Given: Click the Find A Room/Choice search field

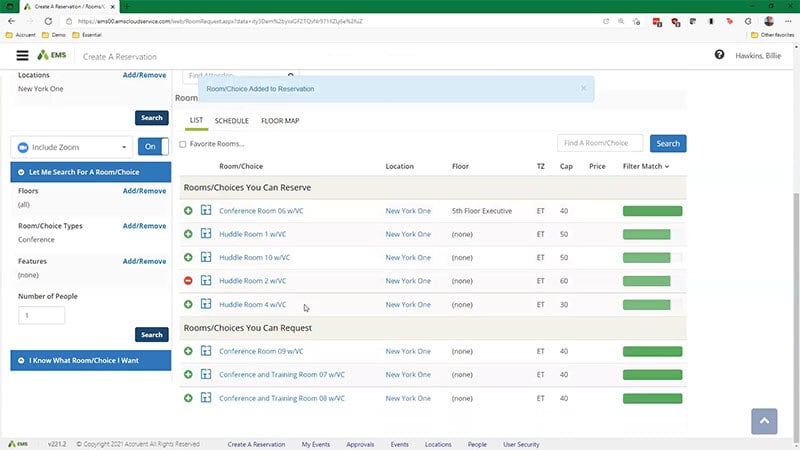Looking at the screenshot, I should 600,143.
